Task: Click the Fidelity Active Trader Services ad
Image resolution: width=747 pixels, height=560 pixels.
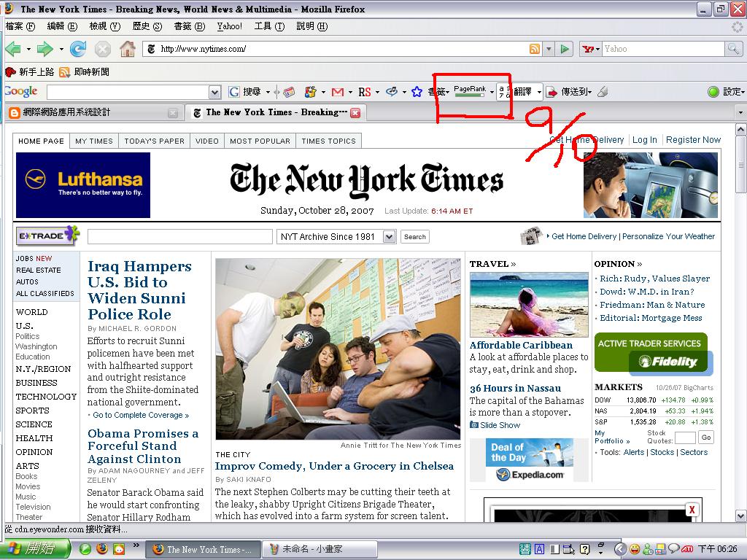Action: click(653, 354)
